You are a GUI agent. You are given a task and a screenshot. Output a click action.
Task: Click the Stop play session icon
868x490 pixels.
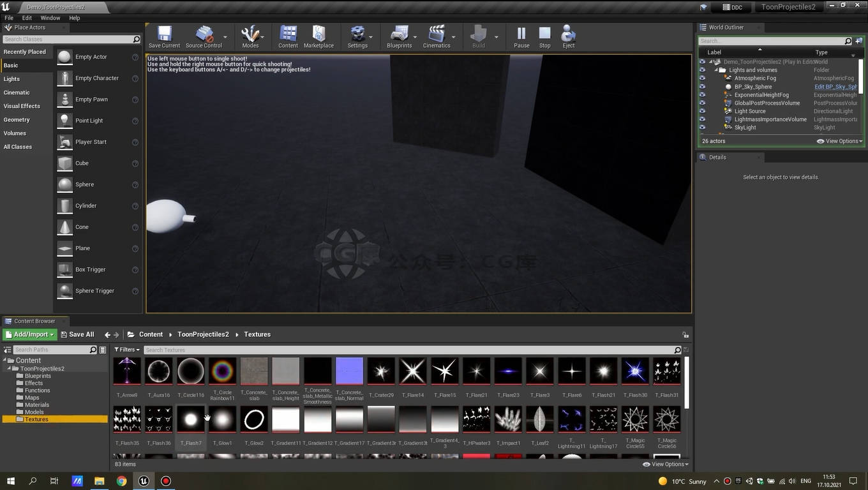544,36
